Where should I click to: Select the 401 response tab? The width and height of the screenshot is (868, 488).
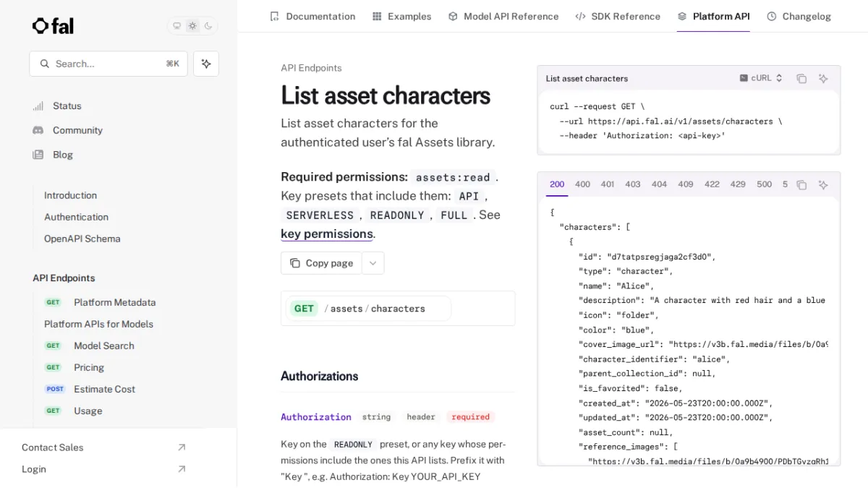click(x=608, y=184)
